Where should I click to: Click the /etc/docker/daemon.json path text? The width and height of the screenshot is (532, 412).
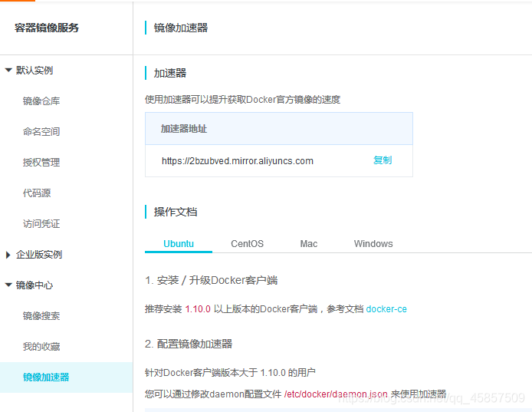click(336, 394)
